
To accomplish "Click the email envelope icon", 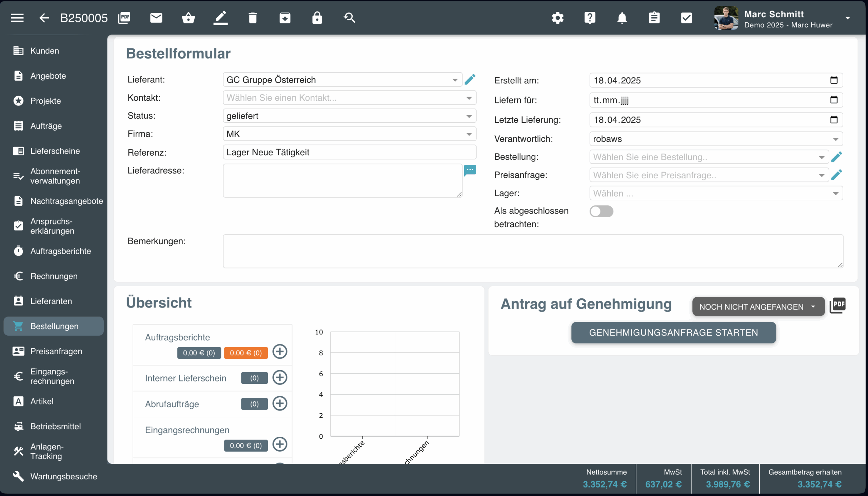I will tap(156, 17).
